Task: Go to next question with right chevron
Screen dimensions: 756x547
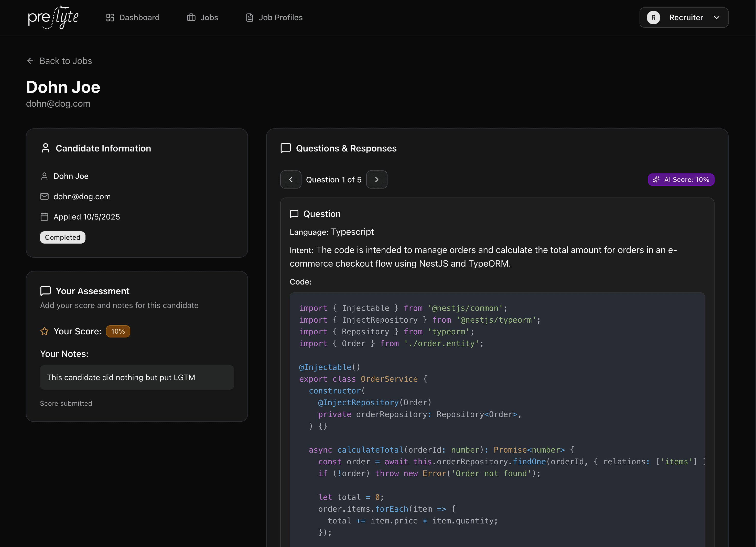Action: pyautogui.click(x=377, y=180)
